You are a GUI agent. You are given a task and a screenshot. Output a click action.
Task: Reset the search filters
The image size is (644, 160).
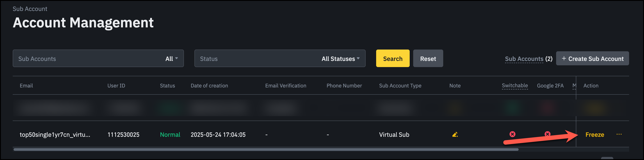(428, 59)
